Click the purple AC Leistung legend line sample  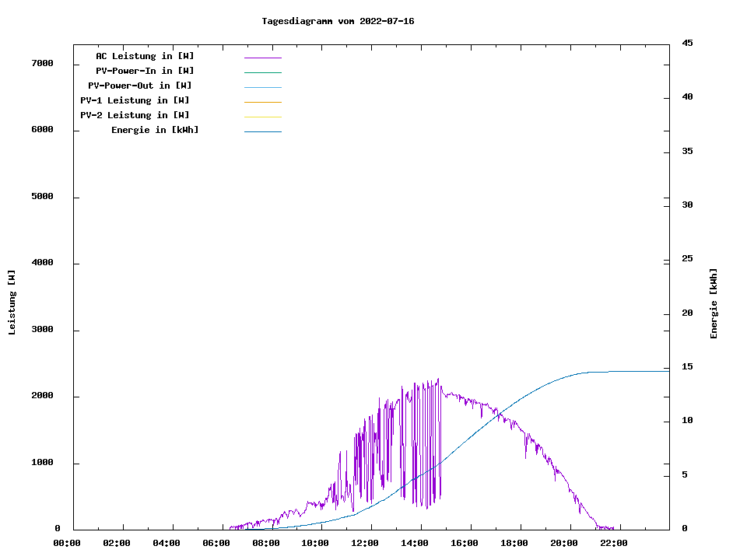pyautogui.click(x=262, y=58)
